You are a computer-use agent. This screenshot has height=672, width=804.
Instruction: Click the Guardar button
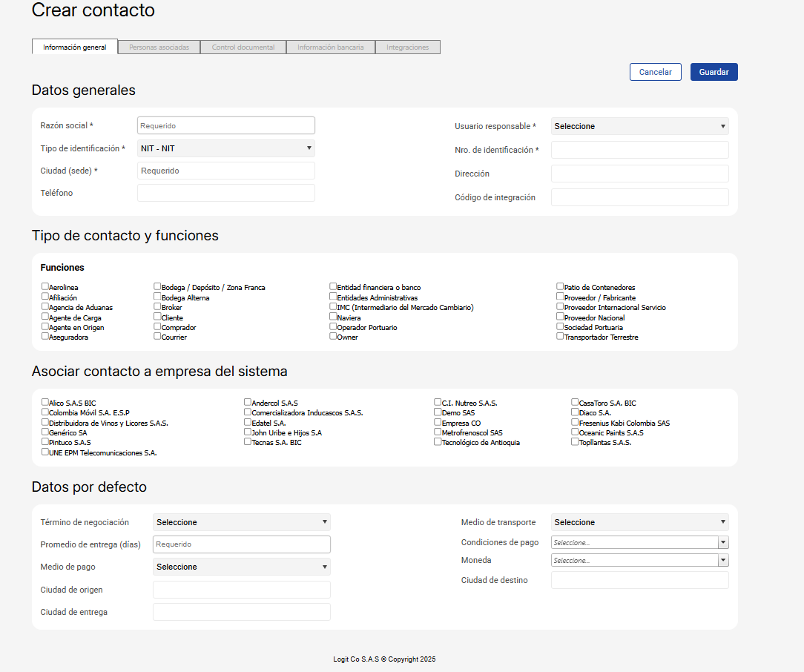pyautogui.click(x=714, y=72)
